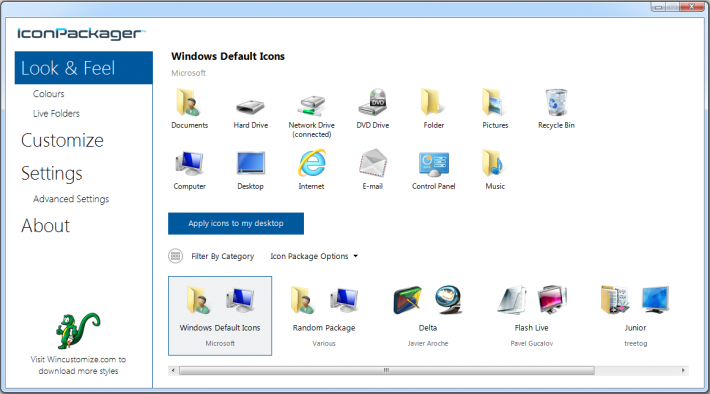The image size is (710, 394).
Task: Click the Network Drive (connected) icon
Action: pyautogui.click(x=312, y=106)
